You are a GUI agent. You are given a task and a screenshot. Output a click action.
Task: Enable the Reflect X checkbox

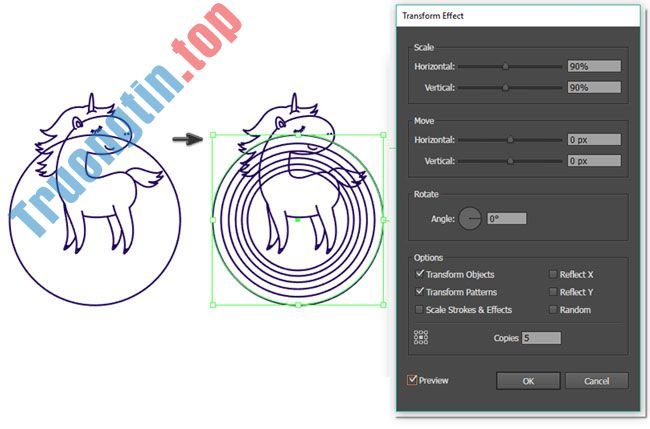coord(553,274)
